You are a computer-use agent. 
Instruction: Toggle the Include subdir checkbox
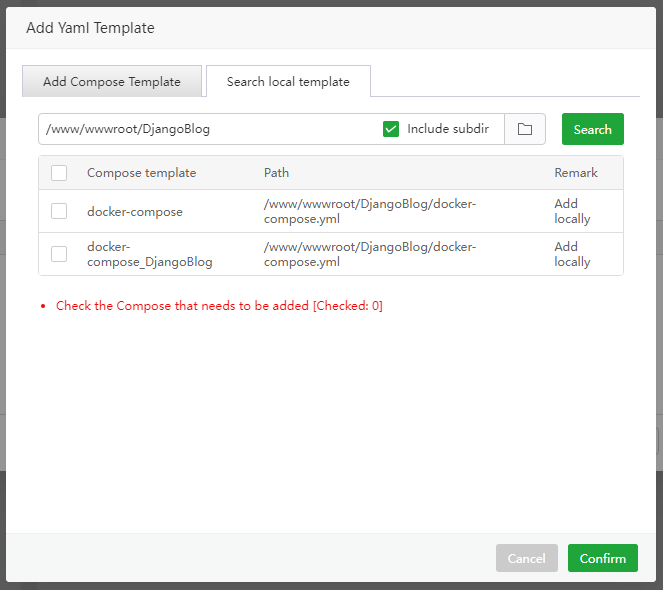391,129
